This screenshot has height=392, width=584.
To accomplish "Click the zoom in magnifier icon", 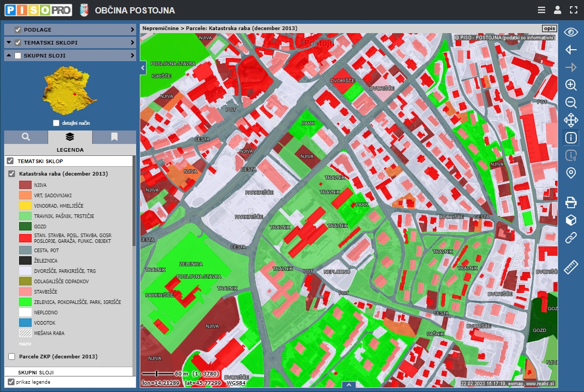I will click(571, 85).
